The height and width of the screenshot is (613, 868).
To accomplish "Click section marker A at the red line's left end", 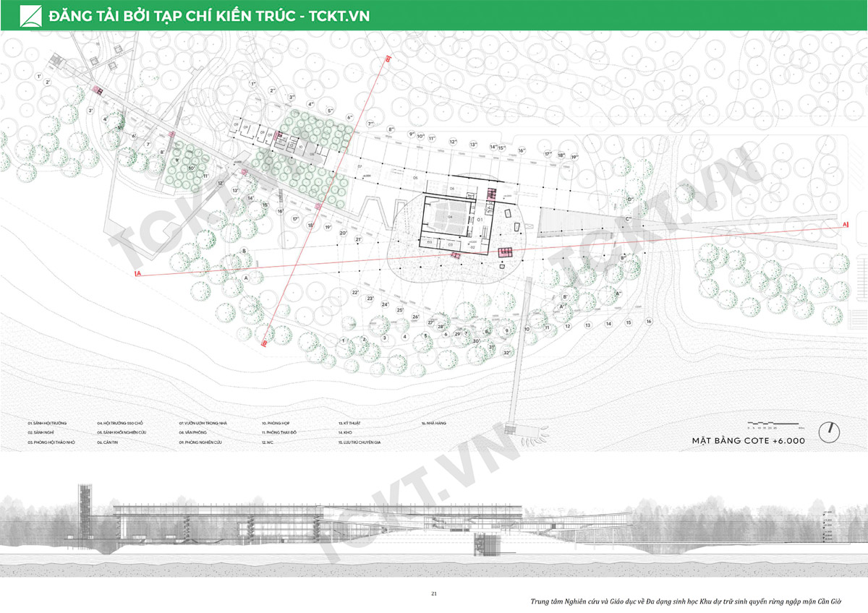I will click(137, 274).
